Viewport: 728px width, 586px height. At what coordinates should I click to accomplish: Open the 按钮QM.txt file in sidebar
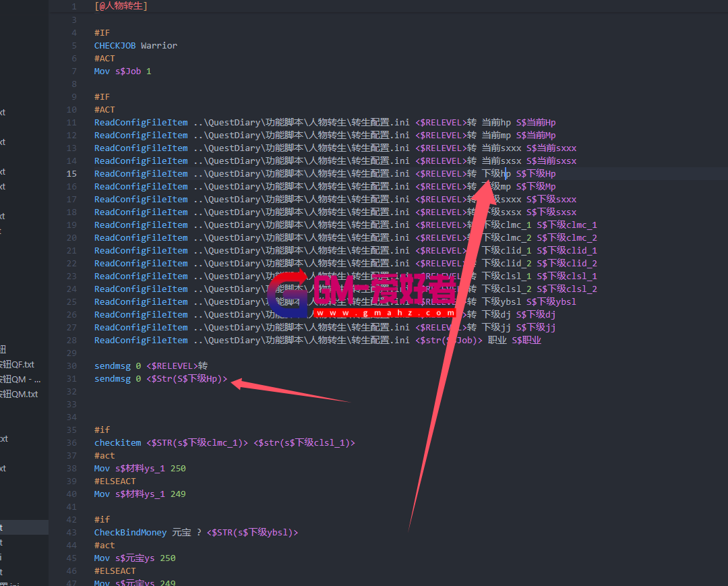pos(19,394)
